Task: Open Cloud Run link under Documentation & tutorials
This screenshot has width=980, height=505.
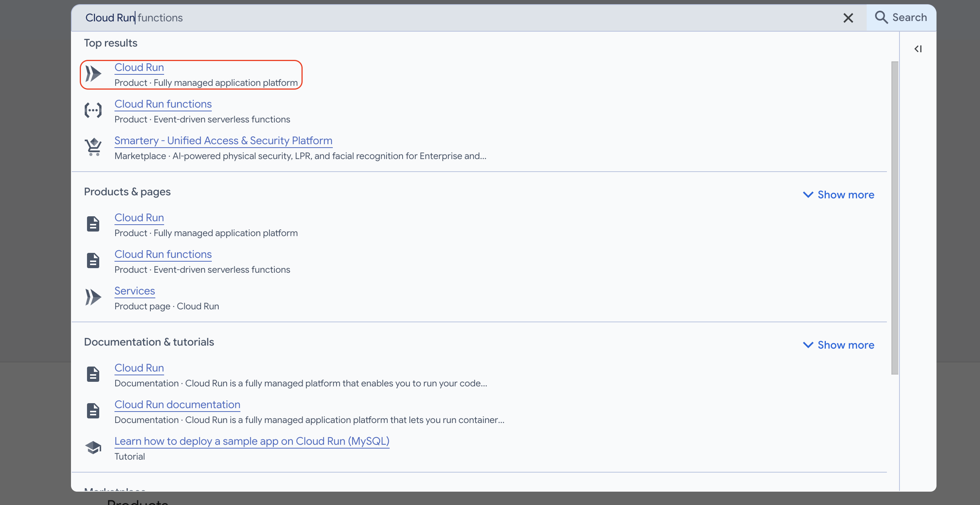Action: click(x=139, y=368)
